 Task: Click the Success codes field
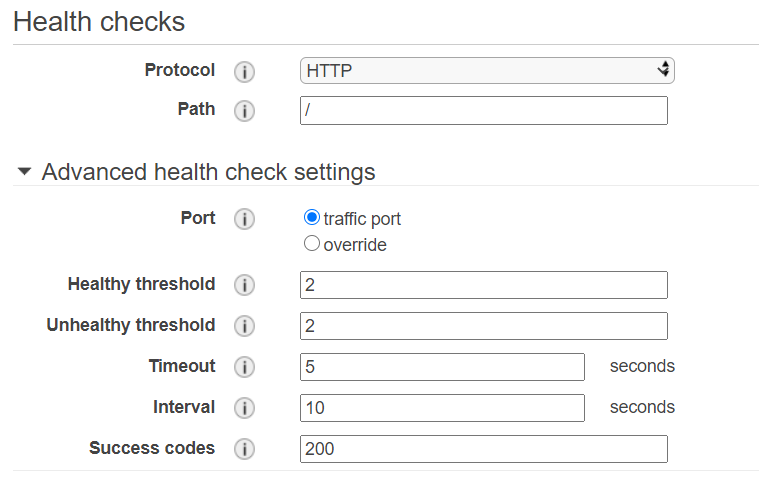[x=483, y=449]
